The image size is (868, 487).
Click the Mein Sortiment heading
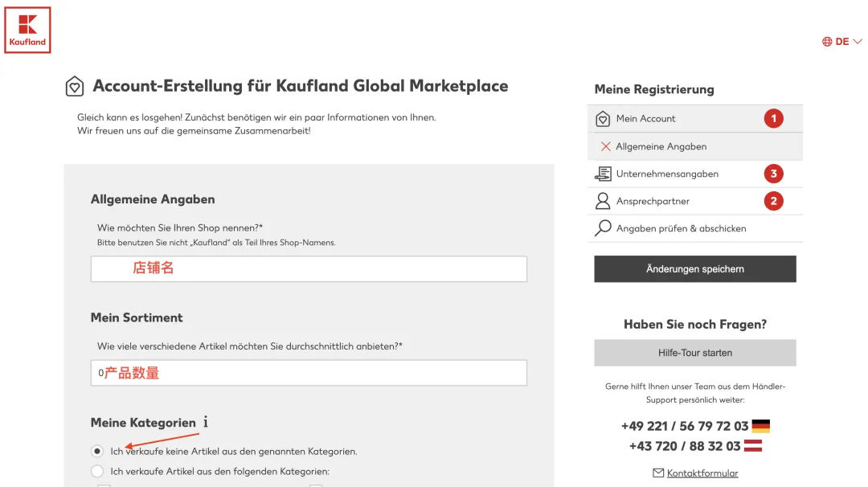(x=137, y=317)
